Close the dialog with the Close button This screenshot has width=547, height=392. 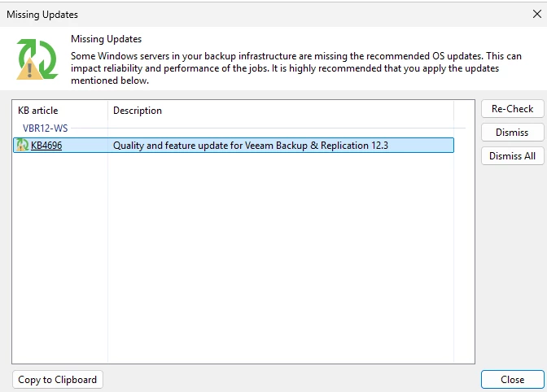click(x=512, y=380)
